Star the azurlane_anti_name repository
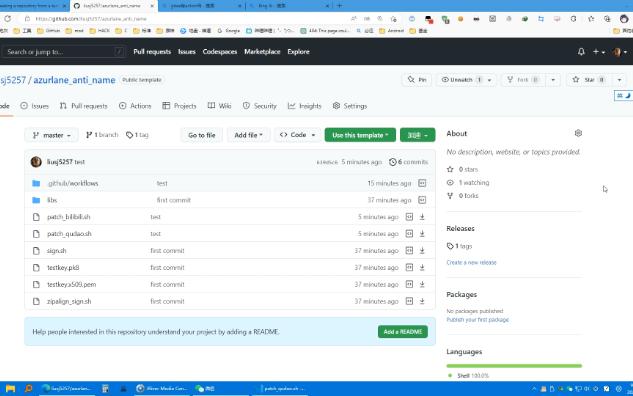Screen dimensions: 633x396 click(x=589, y=80)
